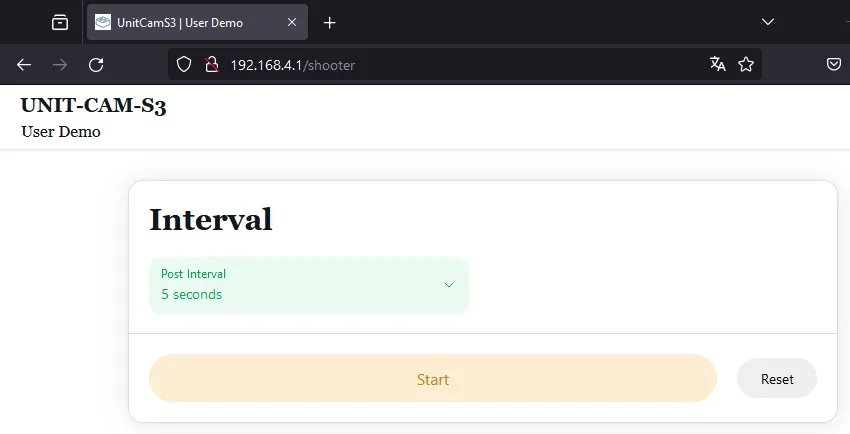The height and width of the screenshot is (434, 850).
Task: Expand the list all tabs chevron
Action: coord(768,22)
